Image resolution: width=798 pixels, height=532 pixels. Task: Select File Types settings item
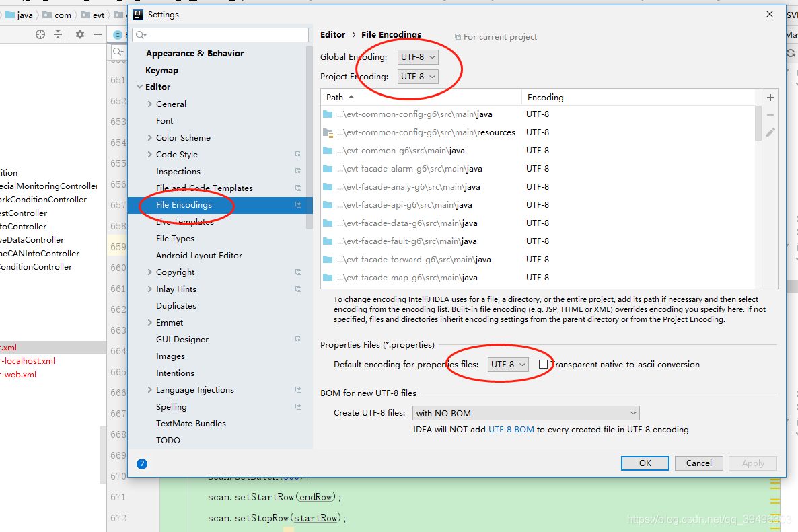click(175, 239)
